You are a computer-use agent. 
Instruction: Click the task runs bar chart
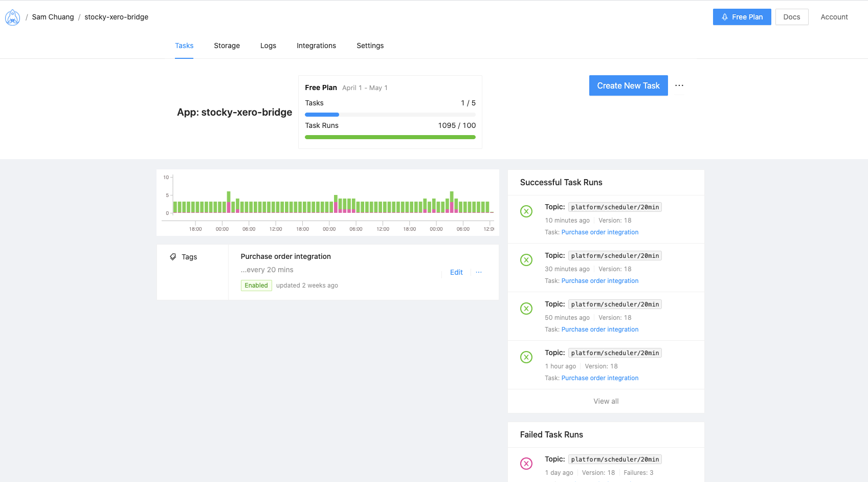coord(328,203)
